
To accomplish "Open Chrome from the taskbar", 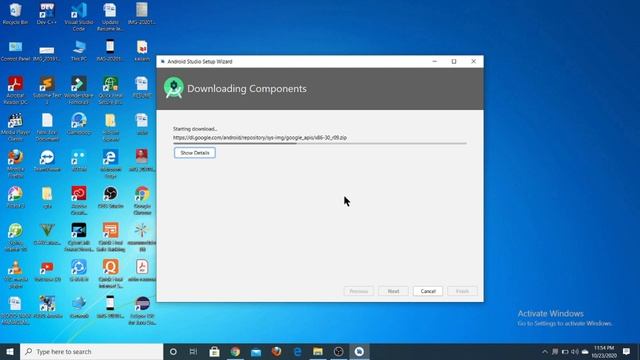I will (x=235, y=351).
